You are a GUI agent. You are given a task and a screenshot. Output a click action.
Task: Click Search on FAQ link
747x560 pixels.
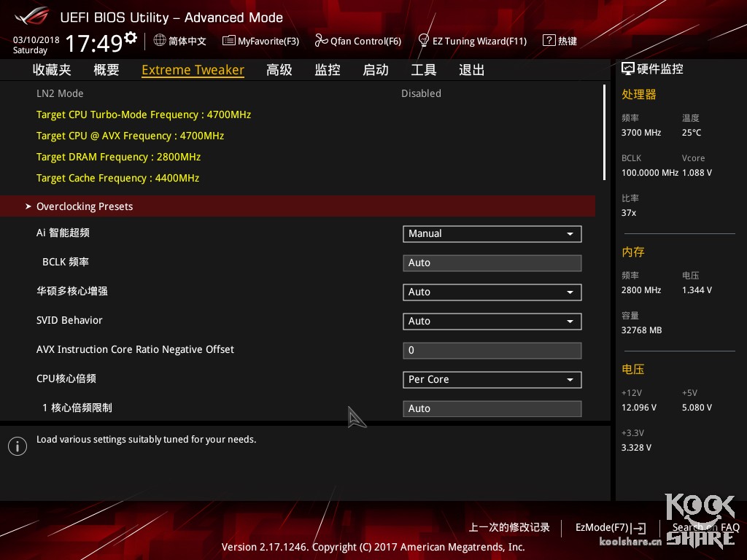(705, 527)
